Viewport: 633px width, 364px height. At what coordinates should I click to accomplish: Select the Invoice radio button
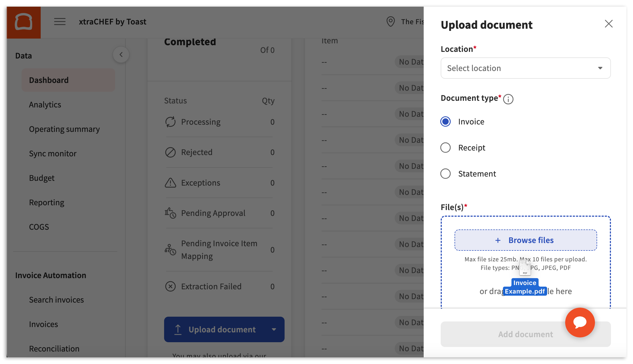point(445,122)
